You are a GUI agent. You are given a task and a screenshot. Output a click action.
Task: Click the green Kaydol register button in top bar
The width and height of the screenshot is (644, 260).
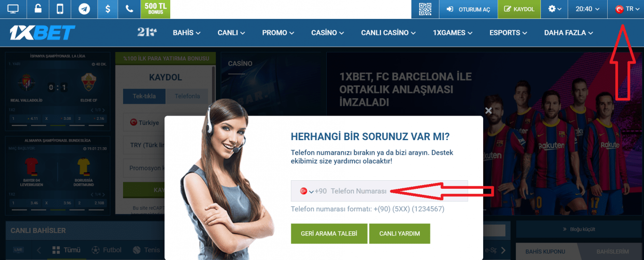[x=519, y=9]
